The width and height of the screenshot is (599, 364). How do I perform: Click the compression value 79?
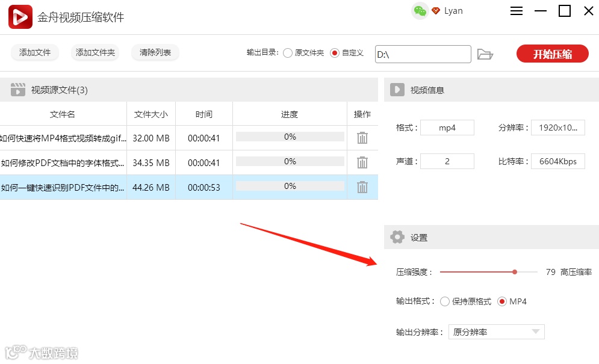point(550,272)
